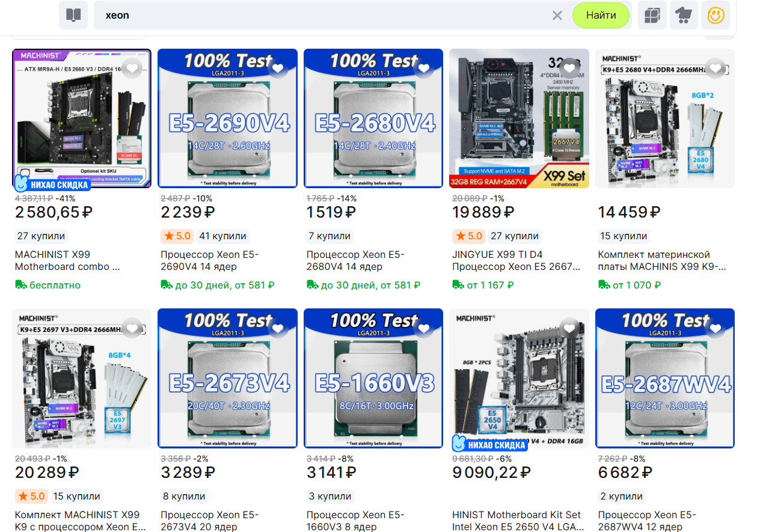Favorite the K9 E5 2697 V3 kit
760x532 pixels.
pos(132,328)
